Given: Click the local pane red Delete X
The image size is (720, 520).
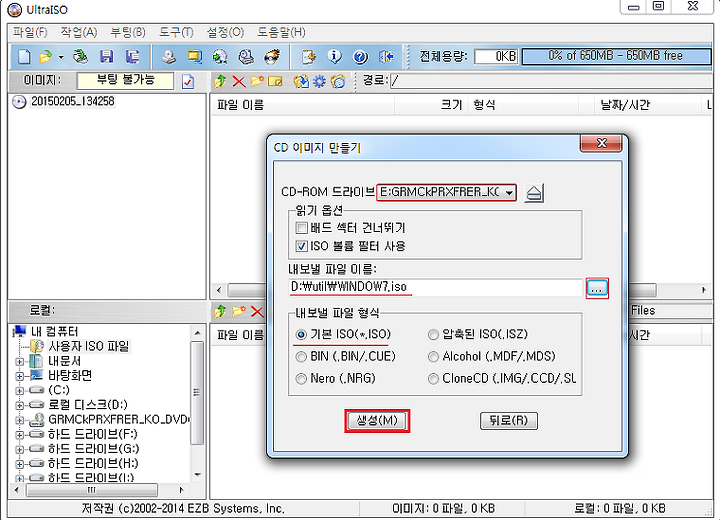Looking at the screenshot, I should pyautogui.click(x=257, y=312).
